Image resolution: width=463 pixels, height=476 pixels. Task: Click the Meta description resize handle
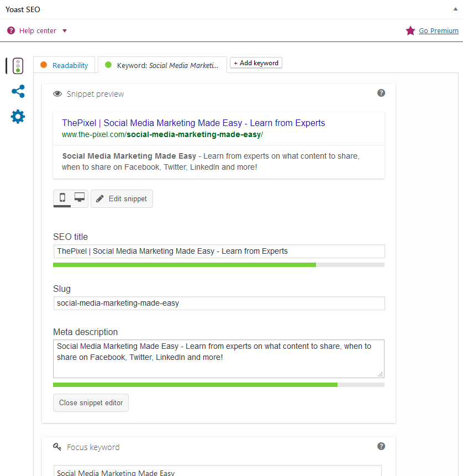click(x=381, y=374)
